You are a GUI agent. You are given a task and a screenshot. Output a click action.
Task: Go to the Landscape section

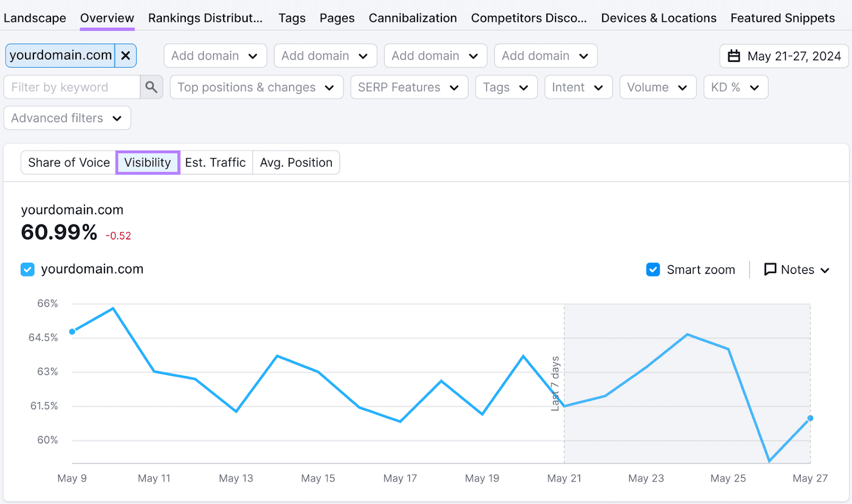pyautogui.click(x=35, y=18)
